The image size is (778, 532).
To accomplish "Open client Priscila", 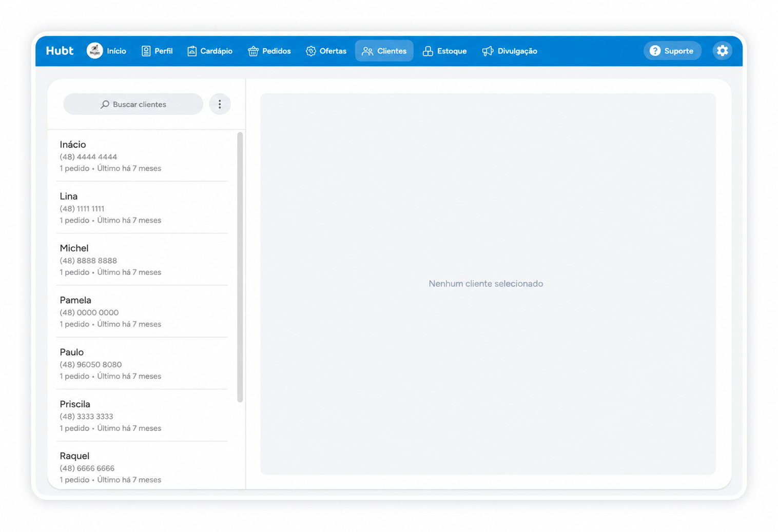I will pos(142,416).
